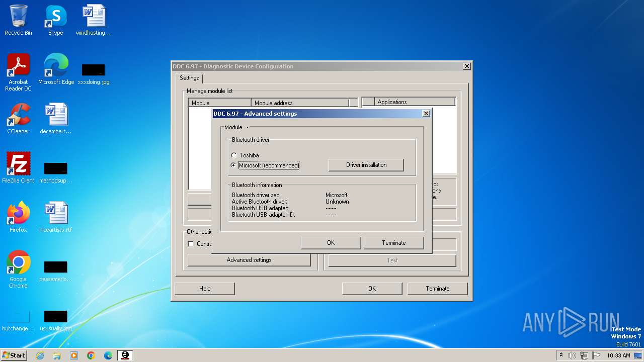Open Internet Explorer from the taskbar
This screenshot has width=644, height=362.
click(x=40, y=355)
